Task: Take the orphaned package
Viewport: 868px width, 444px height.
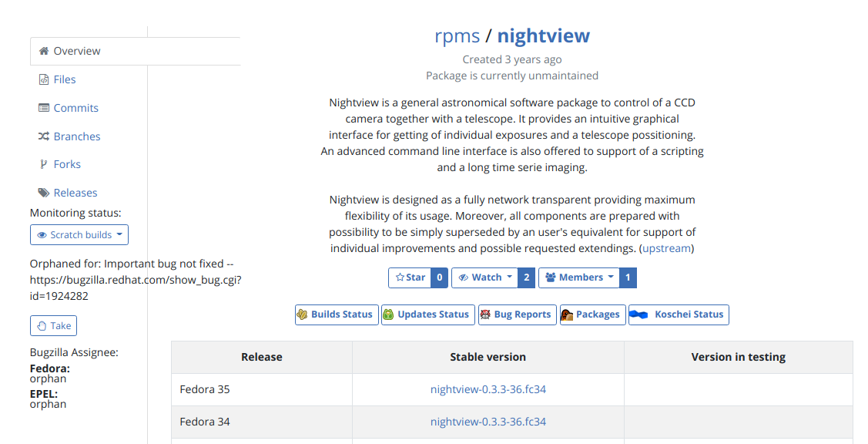Action: tap(53, 326)
